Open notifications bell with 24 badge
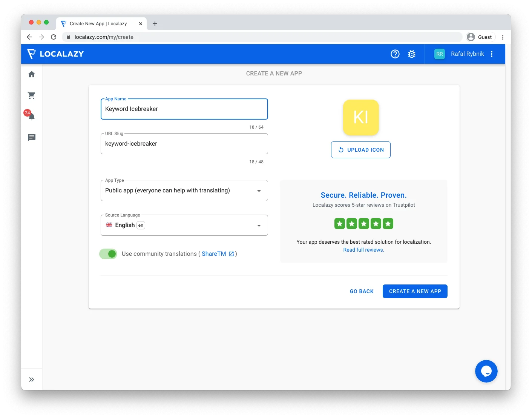Viewport: 532px width, 418px height. click(x=32, y=117)
